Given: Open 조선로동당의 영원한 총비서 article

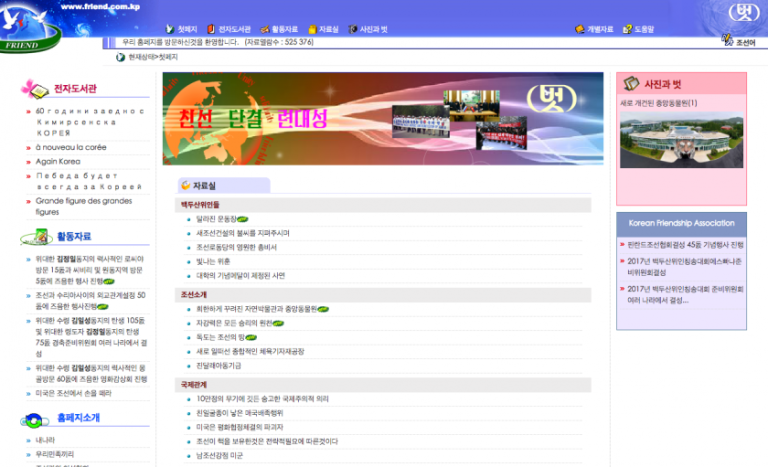Looking at the screenshot, I should click(237, 247).
